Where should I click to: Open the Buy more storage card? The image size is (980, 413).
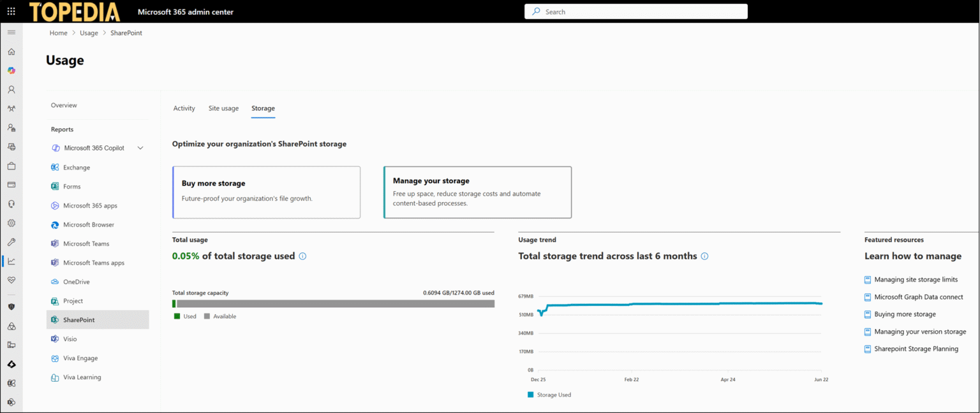[266, 192]
